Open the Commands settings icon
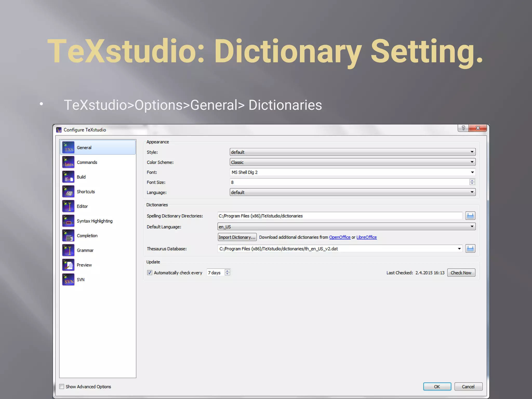Image resolution: width=532 pixels, height=399 pixels. (x=68, y=162)
